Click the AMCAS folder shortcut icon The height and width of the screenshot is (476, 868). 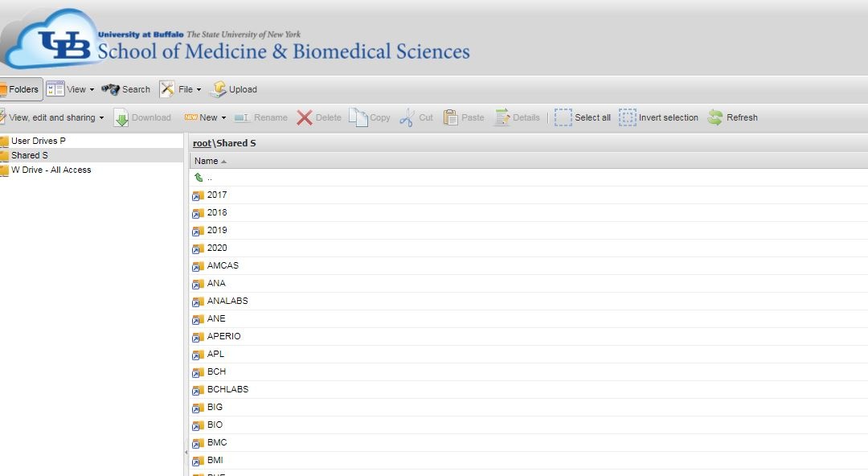click(x=199, y=266)
